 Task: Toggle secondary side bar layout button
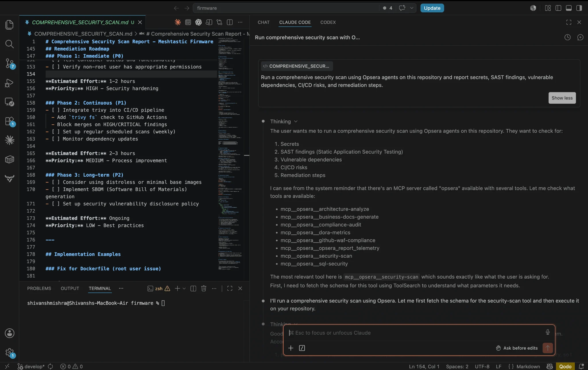coord(579,8)
